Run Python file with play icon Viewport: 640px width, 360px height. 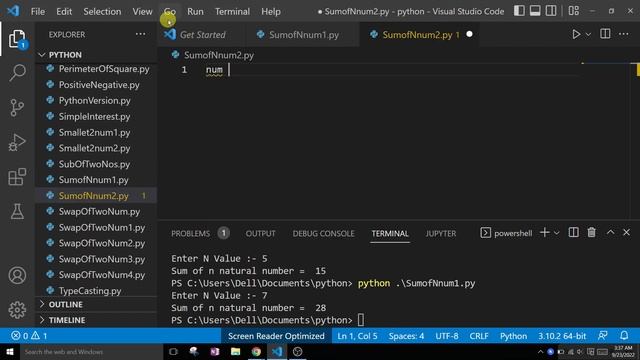point(576,34)
